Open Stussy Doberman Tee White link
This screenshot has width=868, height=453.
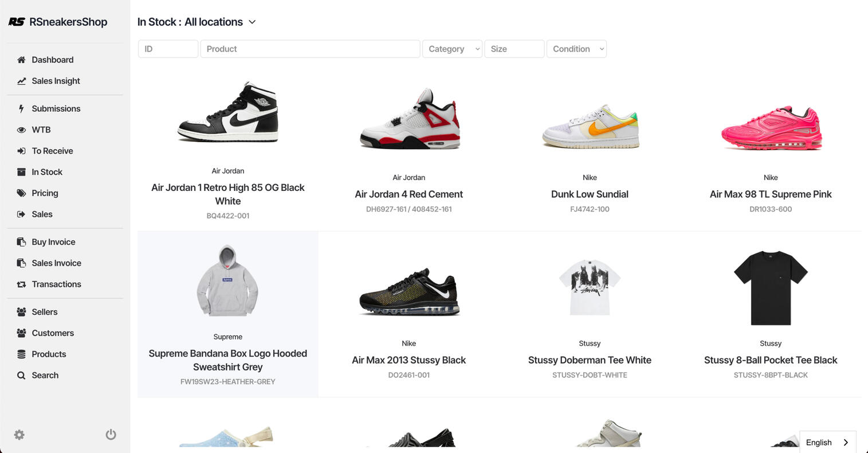pos(590,360)
